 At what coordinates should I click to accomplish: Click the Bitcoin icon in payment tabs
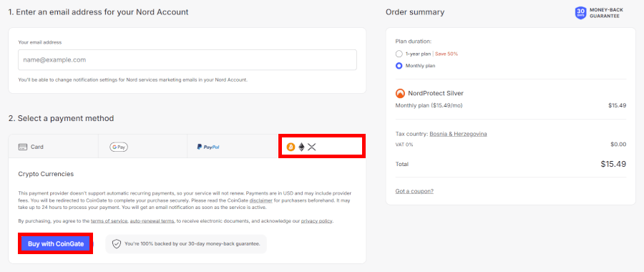click(291, 147)
